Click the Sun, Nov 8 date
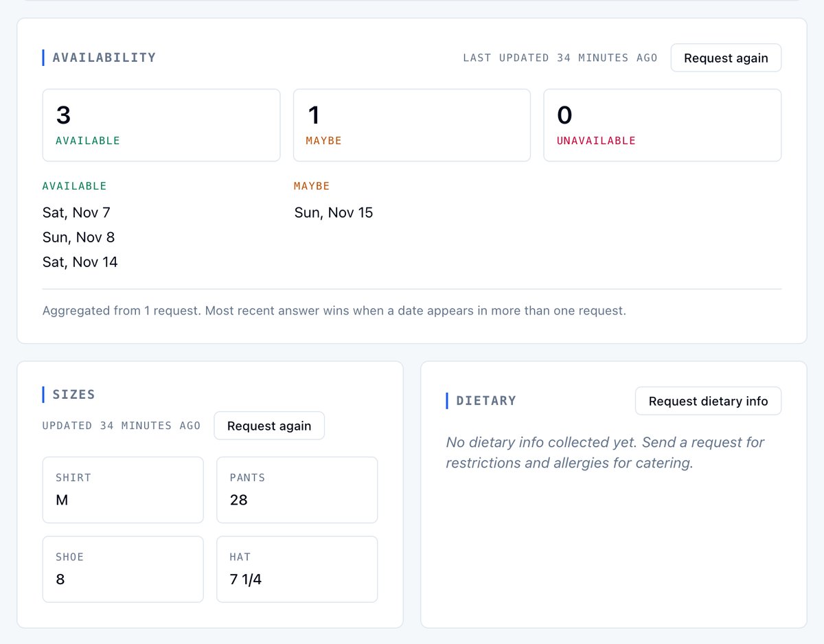This screenshot has width=824, height=644. coord(78,237)
